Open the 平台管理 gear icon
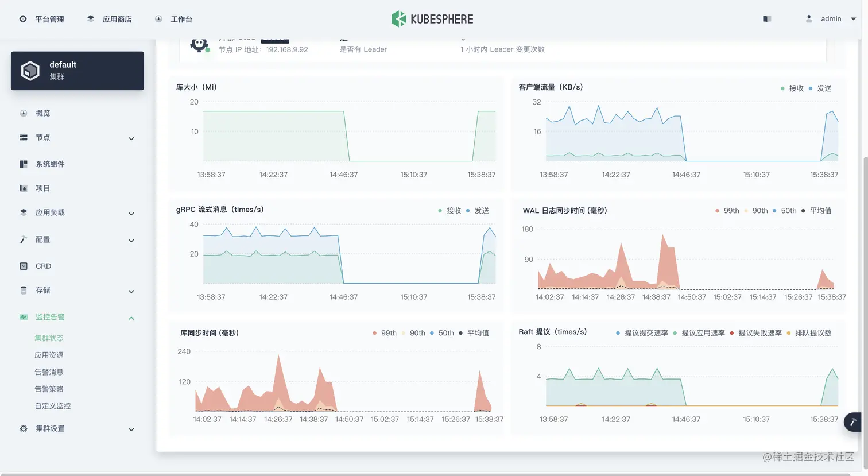Image resolution: width=868 pixels, height=476 pixels. [23, 19]
